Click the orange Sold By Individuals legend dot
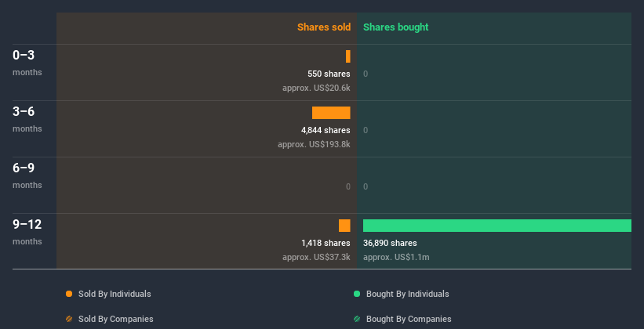Image resolution: width=644 pixels, height=329 pixels. [x=69, y=294]
